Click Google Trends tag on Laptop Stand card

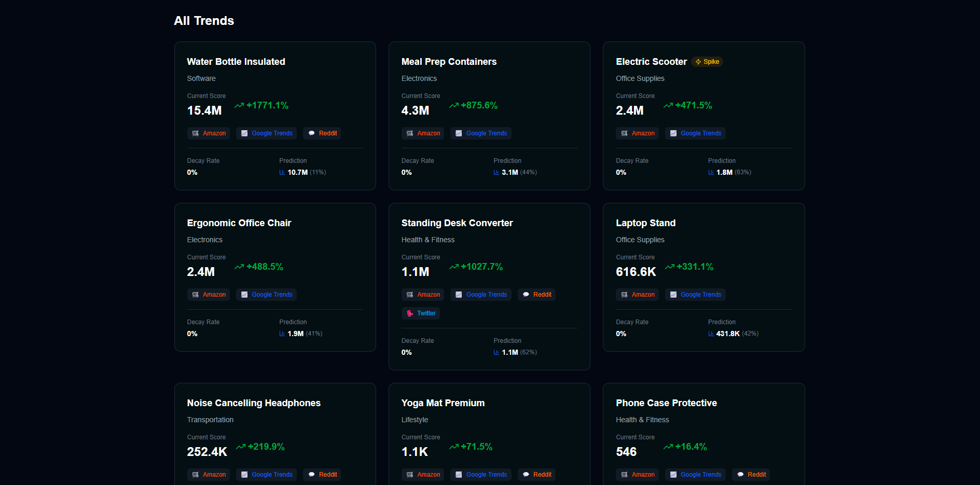pos(695,295)
